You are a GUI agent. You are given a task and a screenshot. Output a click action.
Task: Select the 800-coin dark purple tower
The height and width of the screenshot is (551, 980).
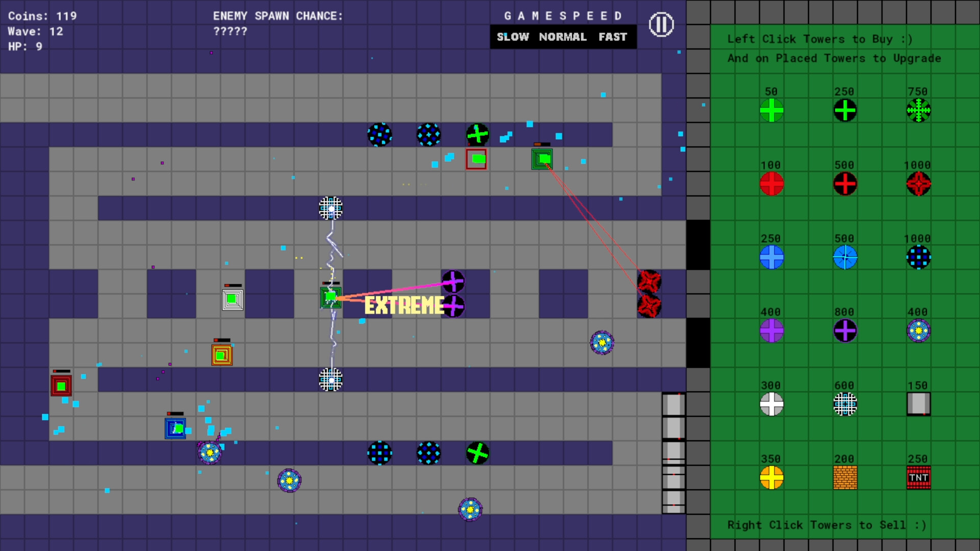pyautogui.click(x=845, y=331)
